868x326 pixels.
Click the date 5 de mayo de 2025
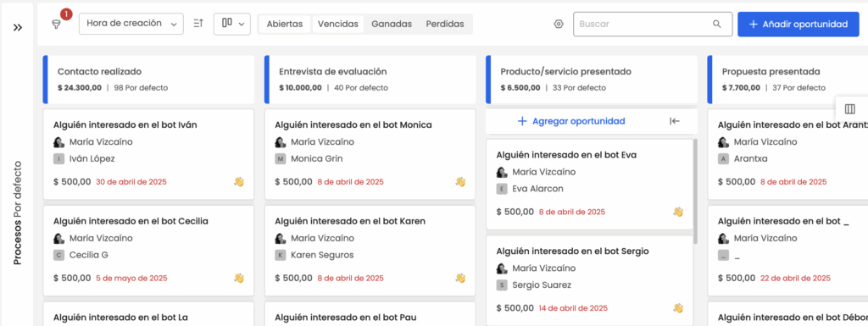[131, 278]
